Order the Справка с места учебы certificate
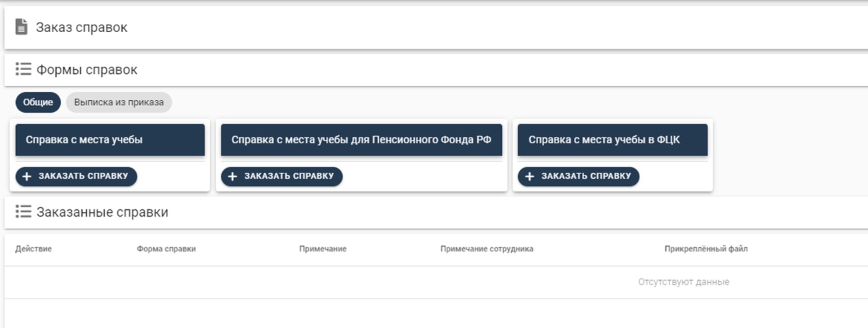 (76, 177)
